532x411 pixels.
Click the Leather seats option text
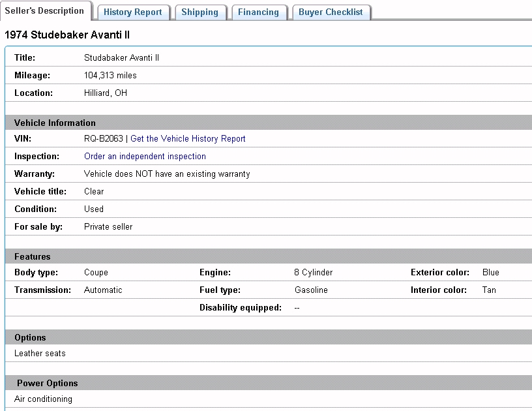point(40,353)
